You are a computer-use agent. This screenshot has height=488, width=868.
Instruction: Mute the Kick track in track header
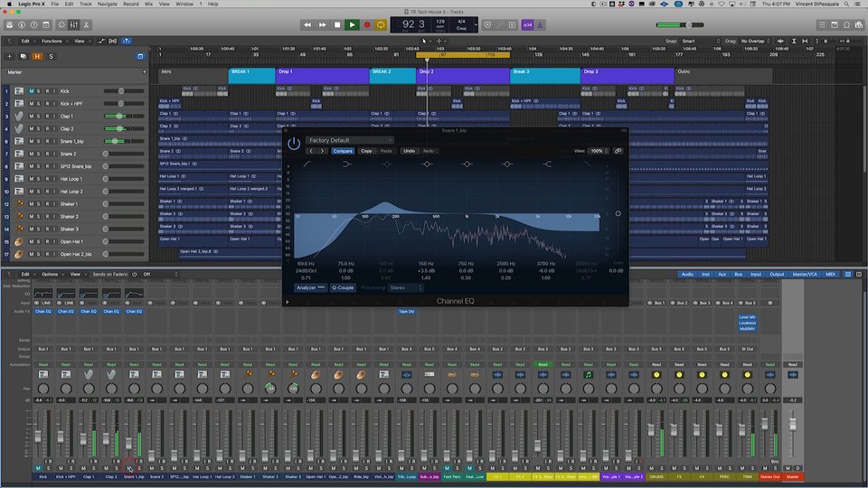click(x=32, y=90)
